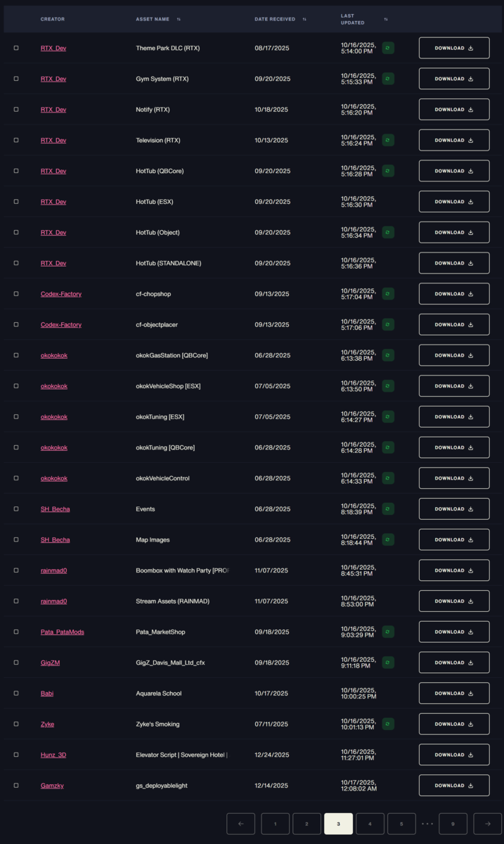Sort by the Last Updated column arrows
The image size is (504, 844).
click(x=386, y=19)
